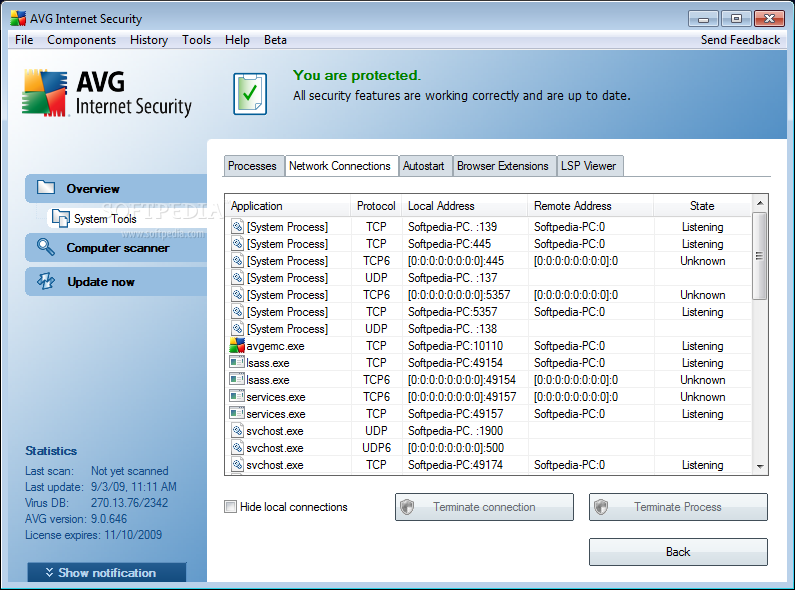Click the list scroll up arrow

[x=760, y=203]
